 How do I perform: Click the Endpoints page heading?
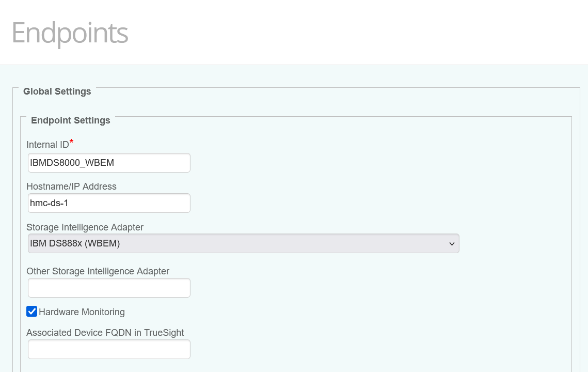(x=69, y=33)
